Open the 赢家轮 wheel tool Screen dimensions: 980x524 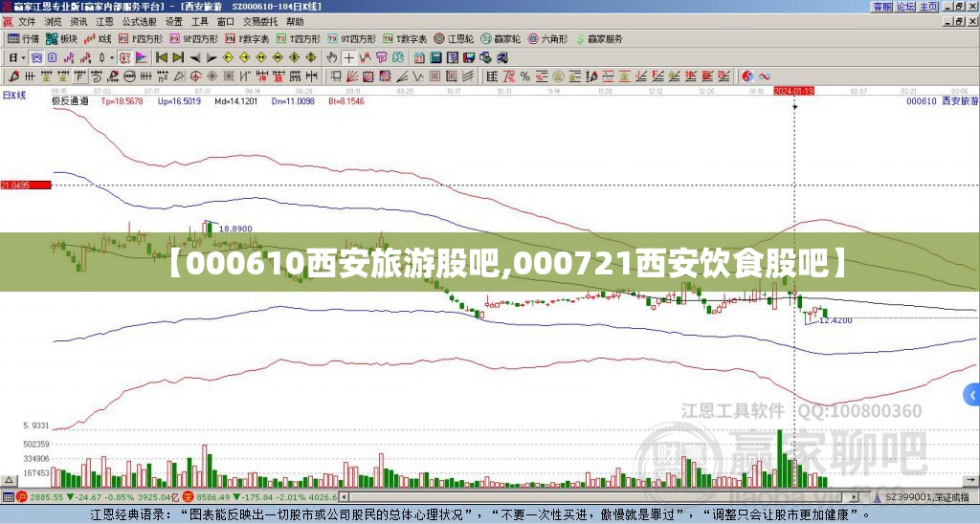coord(501,38)
